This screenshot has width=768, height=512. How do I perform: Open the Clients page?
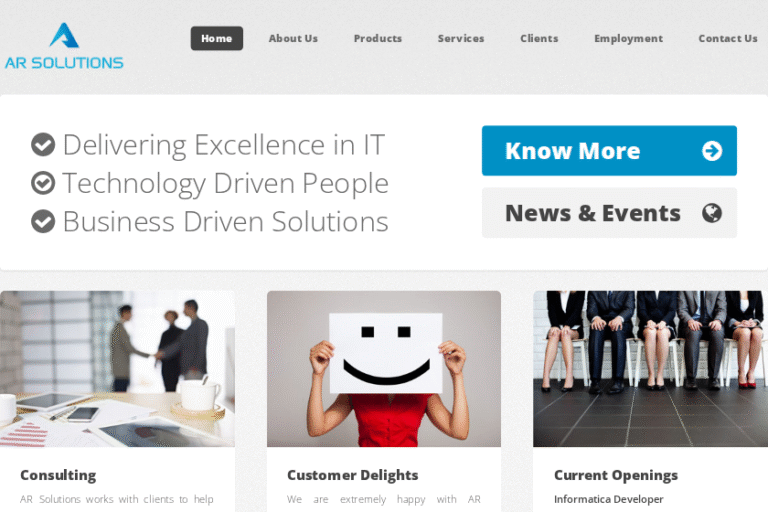point(539,38)
